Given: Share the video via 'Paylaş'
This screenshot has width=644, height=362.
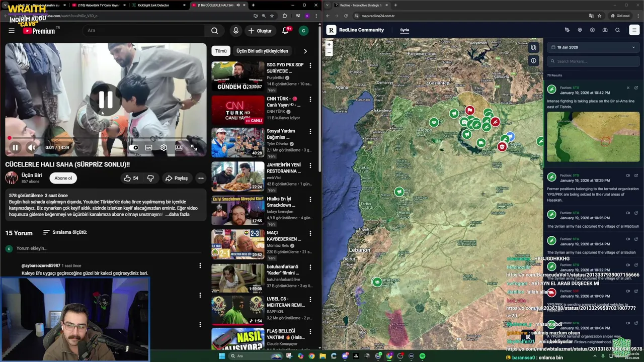Looking at the screenshot, I should pos(177,178).
